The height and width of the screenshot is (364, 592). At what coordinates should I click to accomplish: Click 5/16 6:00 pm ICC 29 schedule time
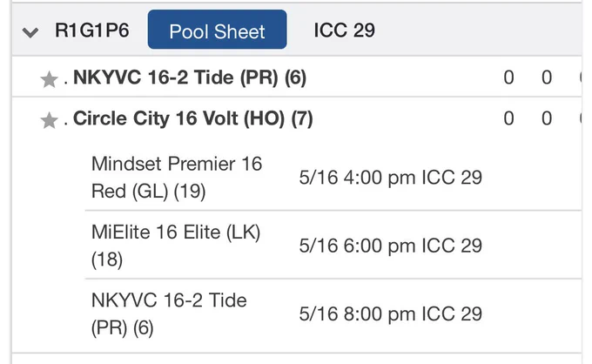[390, 246]
